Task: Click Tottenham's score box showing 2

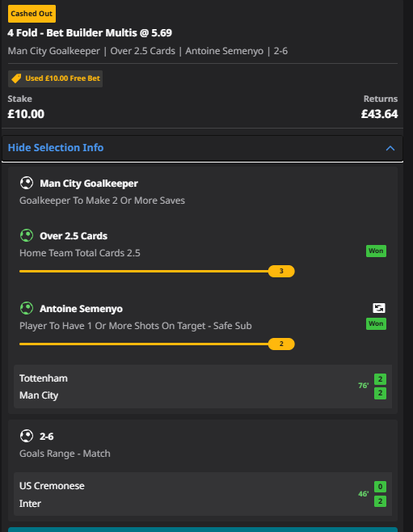Action: [380, 379]
